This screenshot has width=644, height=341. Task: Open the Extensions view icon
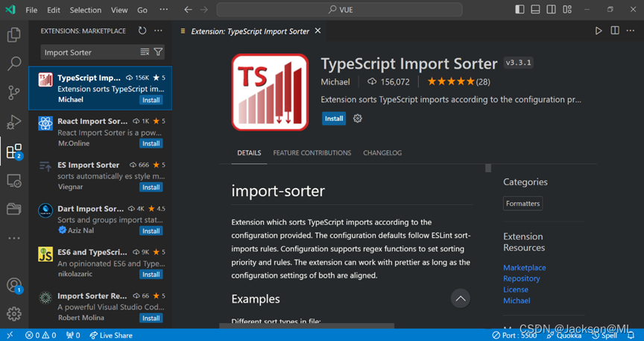point(14,151)
